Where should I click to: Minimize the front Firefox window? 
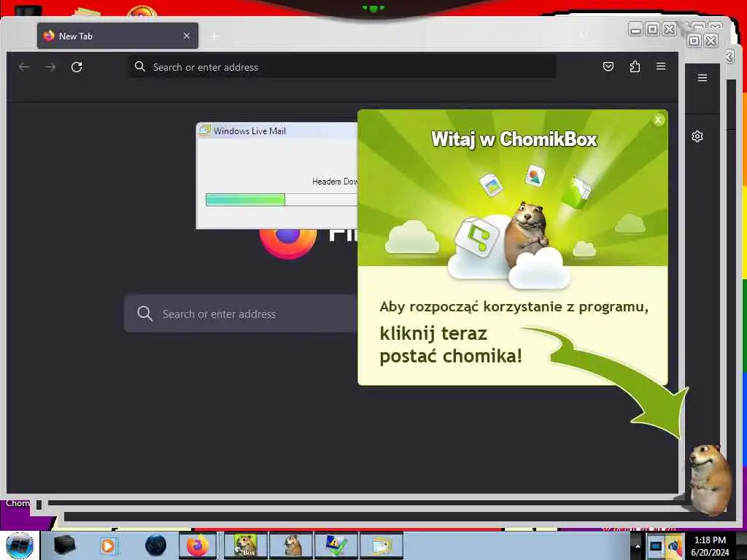tap(635, 29)
